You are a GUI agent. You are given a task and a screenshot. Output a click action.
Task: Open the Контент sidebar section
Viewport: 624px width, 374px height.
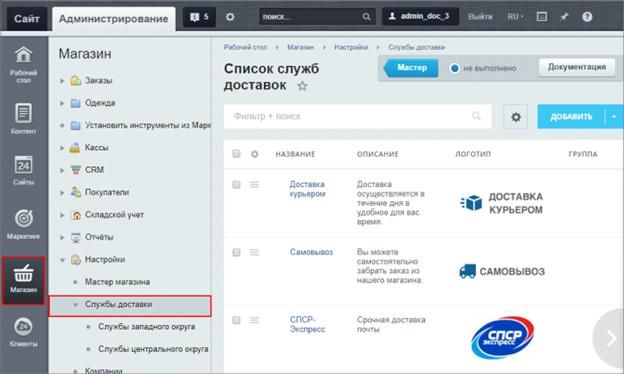tap(23, 118)
